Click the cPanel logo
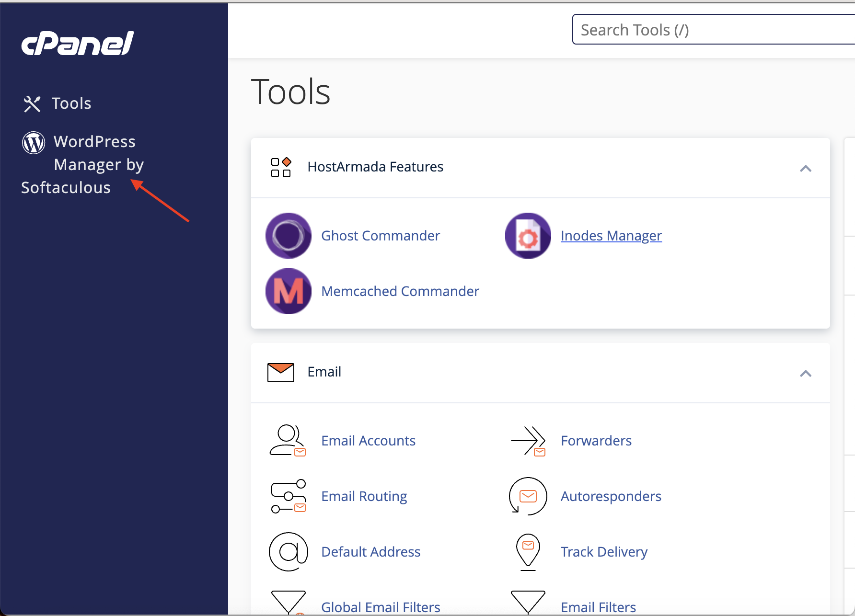The width and height of the screenshot is (855, 616). pyautogui.click(x=78, y=43)
